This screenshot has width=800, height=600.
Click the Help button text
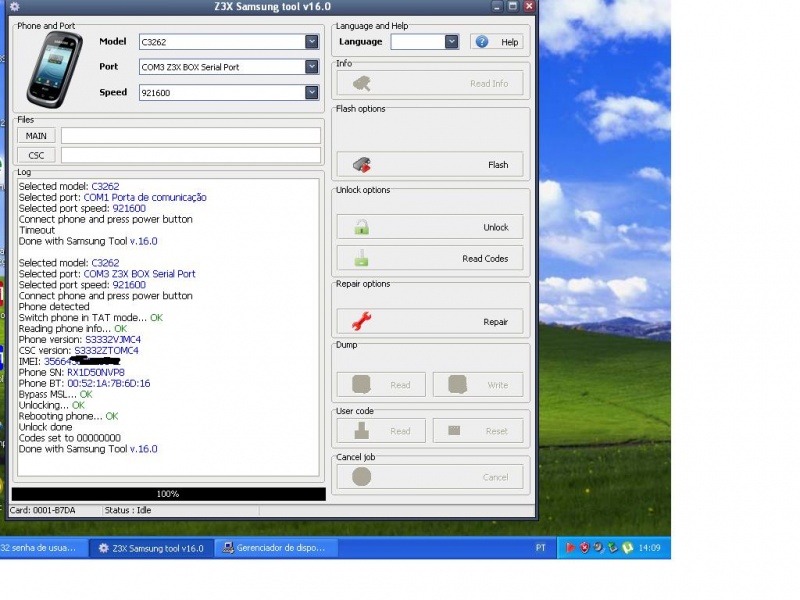coord(509,42)
